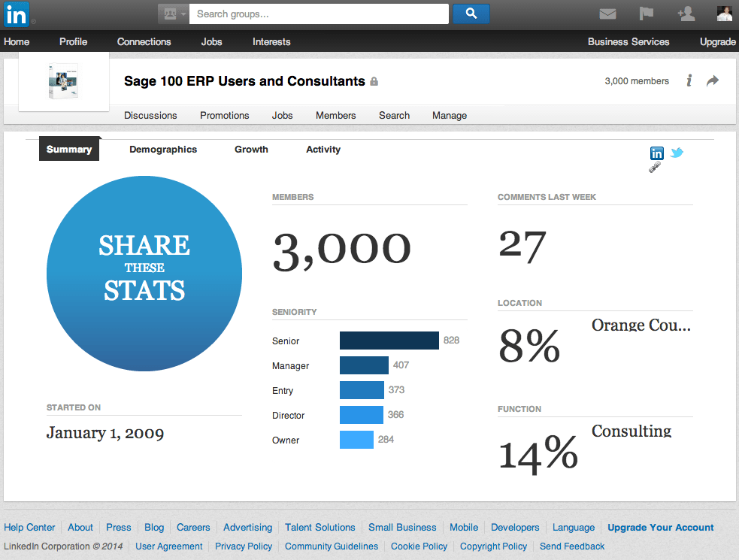Click the Send Feedback footer link
The image size is (739, 560).
pyautogui.click(x=572, y=546)
